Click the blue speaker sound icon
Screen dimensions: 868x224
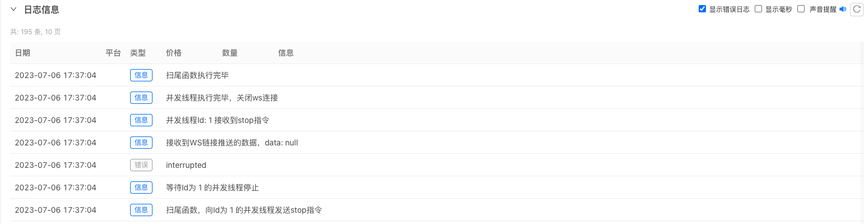click(x=842, y=10)
